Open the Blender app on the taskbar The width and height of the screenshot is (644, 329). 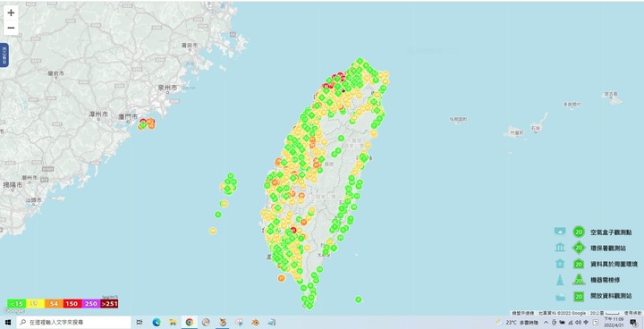256,323
